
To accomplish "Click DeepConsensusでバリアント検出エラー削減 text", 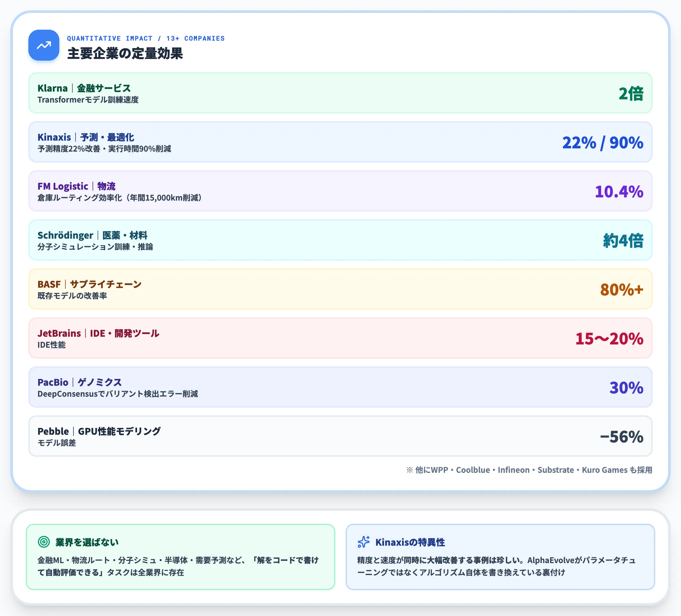I will point(118,394).
